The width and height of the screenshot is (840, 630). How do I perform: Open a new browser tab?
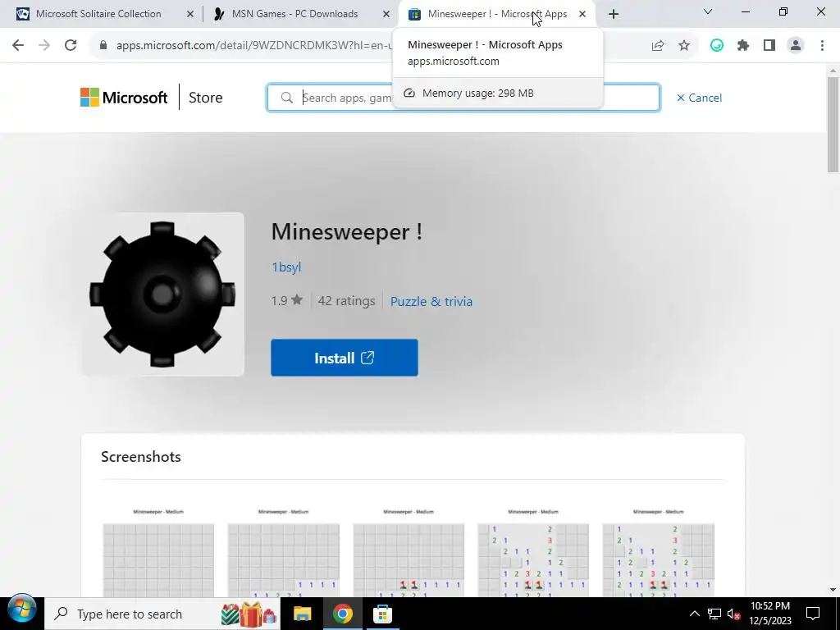[614, 14]
